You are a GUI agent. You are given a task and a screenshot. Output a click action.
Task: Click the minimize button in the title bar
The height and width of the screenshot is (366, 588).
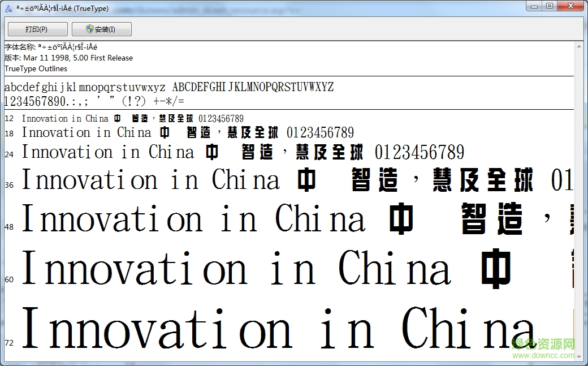click(533, 6)
